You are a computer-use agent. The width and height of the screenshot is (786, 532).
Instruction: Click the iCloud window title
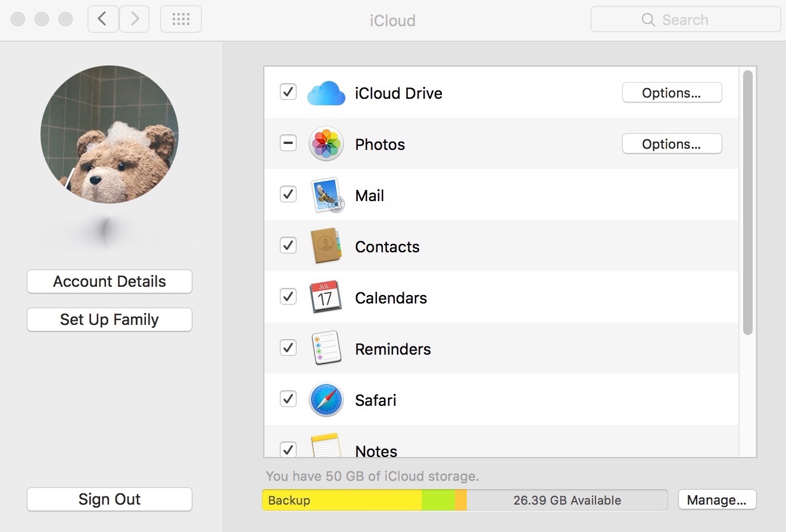[392, 20]
